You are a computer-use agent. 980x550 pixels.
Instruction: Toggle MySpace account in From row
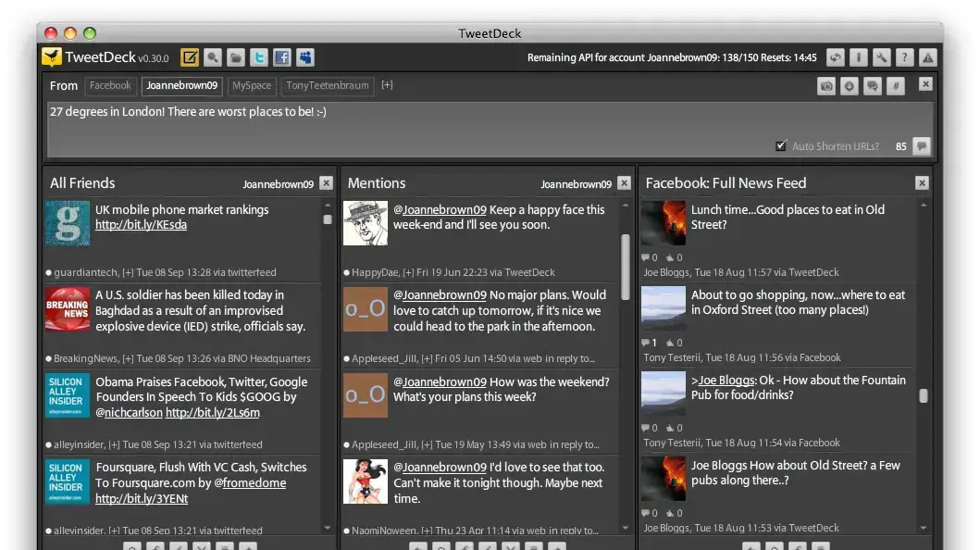(x=252, y=85)
